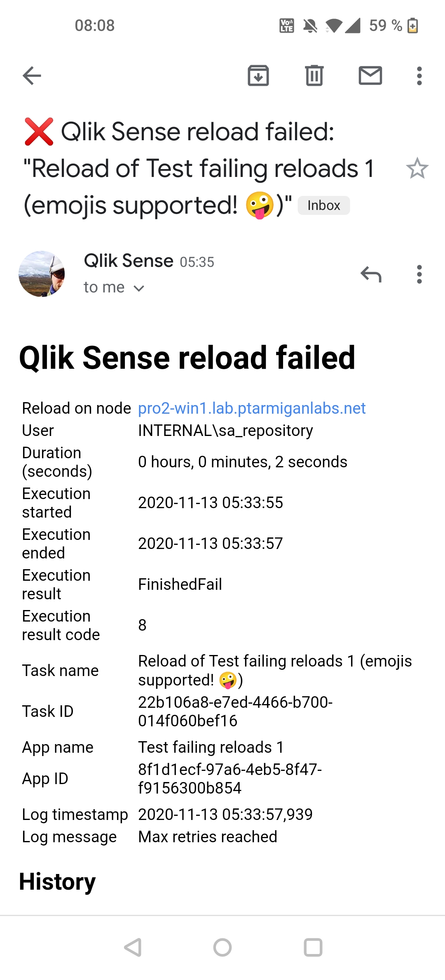Viewport: 445px width, 980px height.
Task: Delete the email with trash icon
Action: tap(314, 76)
